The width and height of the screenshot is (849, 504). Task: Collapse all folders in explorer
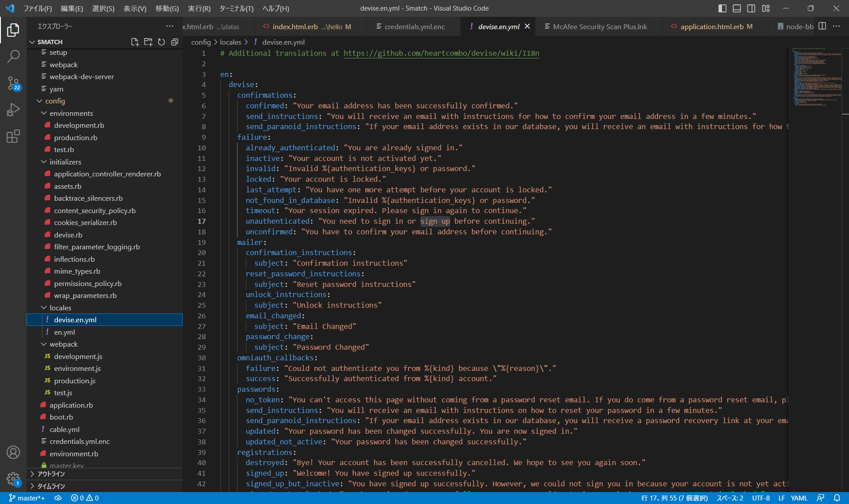pyautogui.click(x=175, y=42)
